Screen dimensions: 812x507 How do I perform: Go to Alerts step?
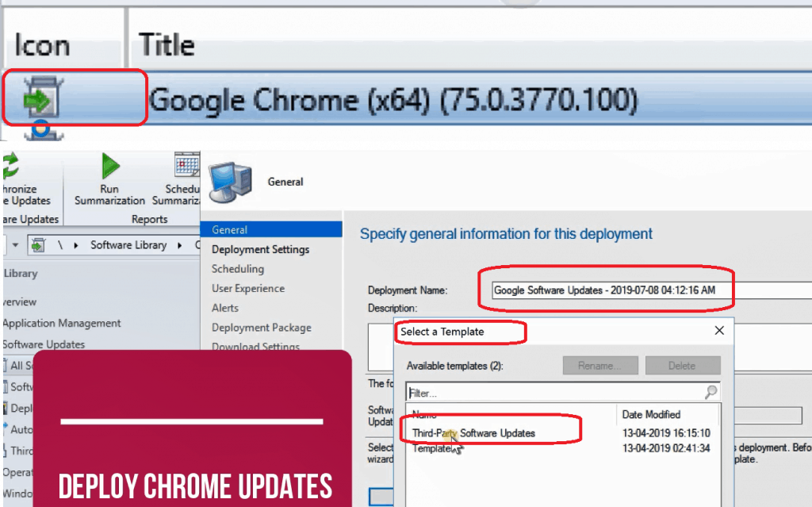pyautogui.click(x=225, y=308)
